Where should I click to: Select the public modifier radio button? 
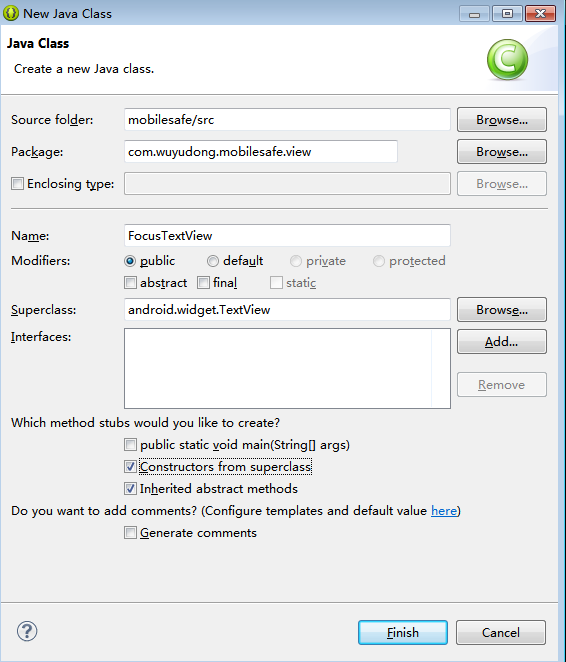click(130, 261)
